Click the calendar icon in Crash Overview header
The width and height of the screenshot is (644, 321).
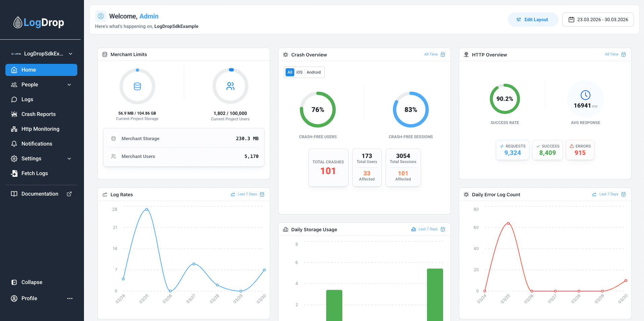point(443,54)
